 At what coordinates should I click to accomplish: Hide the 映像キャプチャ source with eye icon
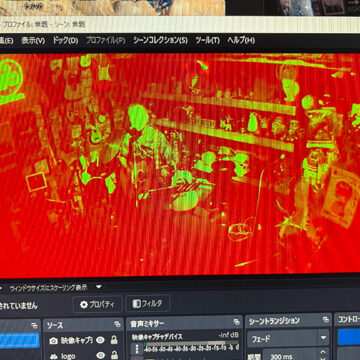(x=100, y=340)
